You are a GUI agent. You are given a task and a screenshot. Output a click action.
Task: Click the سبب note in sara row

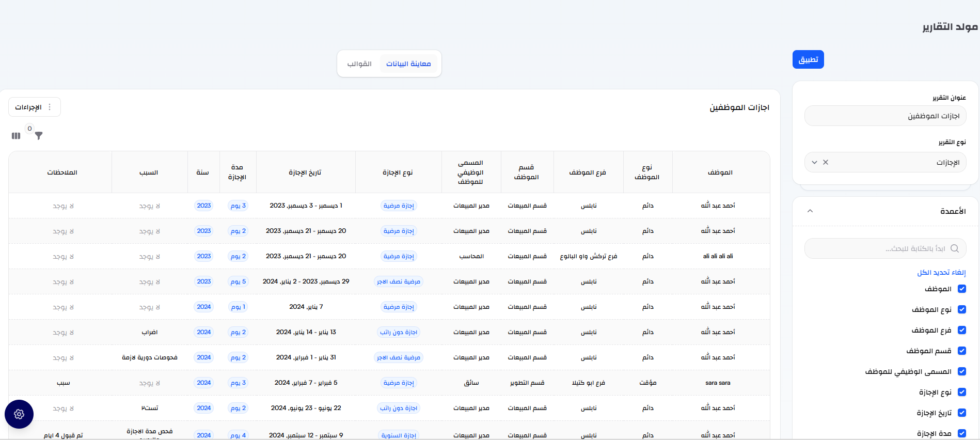pos(64,383)
